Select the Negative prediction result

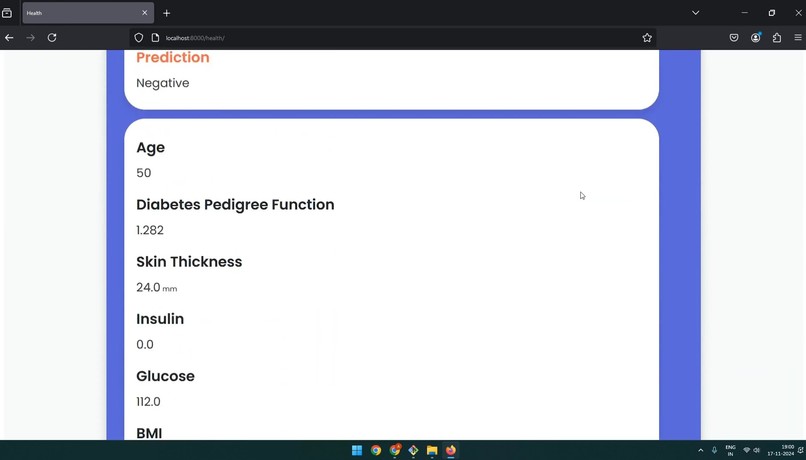click(x=162, y=83)
